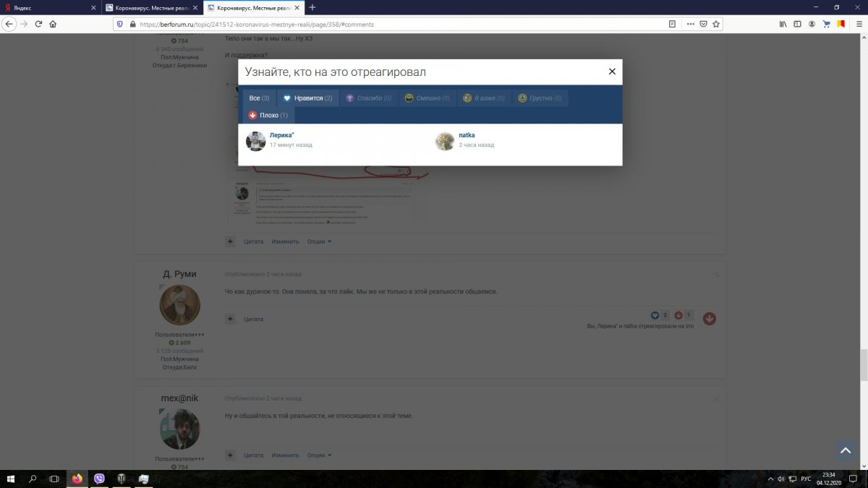This screenshot has width=868, height=488.
Task: Open a new browser tab
Action: (312, 7)
